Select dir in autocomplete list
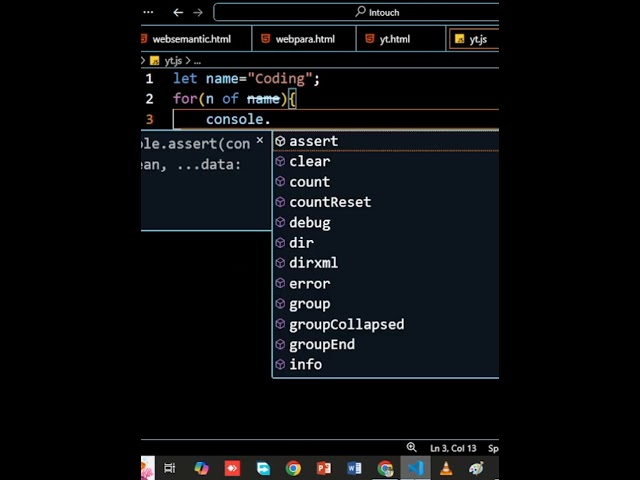 coord(386,243)
